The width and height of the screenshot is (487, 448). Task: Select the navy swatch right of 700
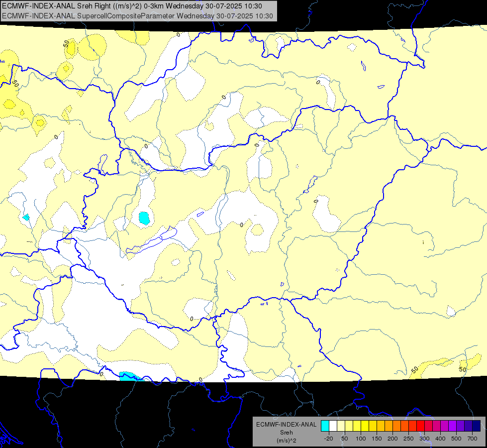click(477, 426)
